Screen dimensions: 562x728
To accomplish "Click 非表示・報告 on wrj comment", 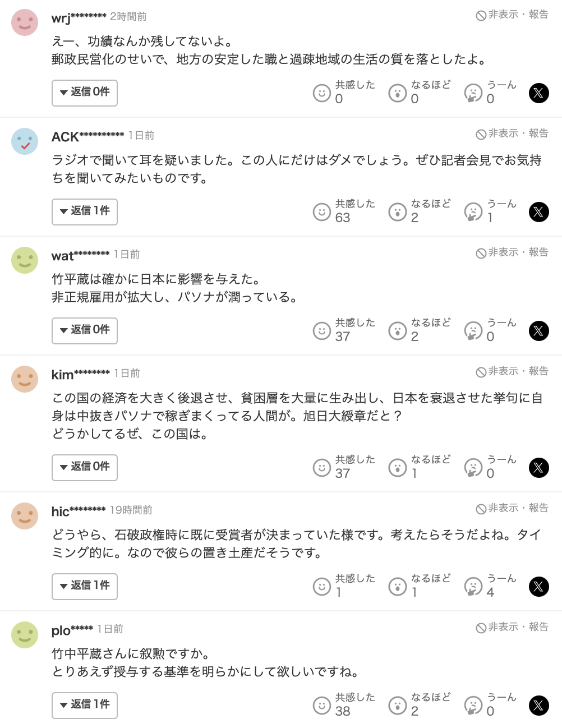I will [512, 15].
